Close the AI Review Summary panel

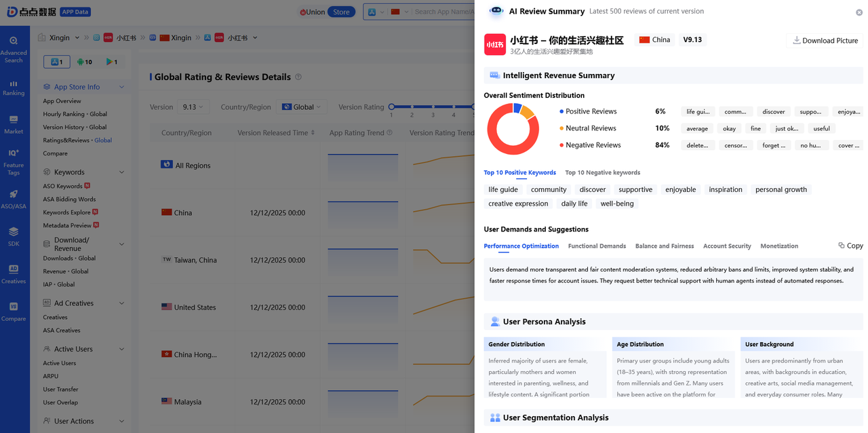859,12
